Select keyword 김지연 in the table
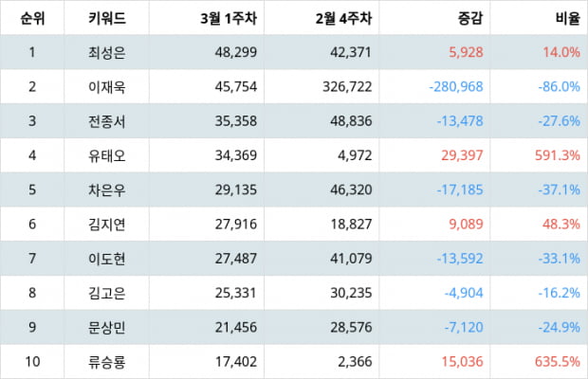Screen dimensions: 588x379 coord(107,225)
